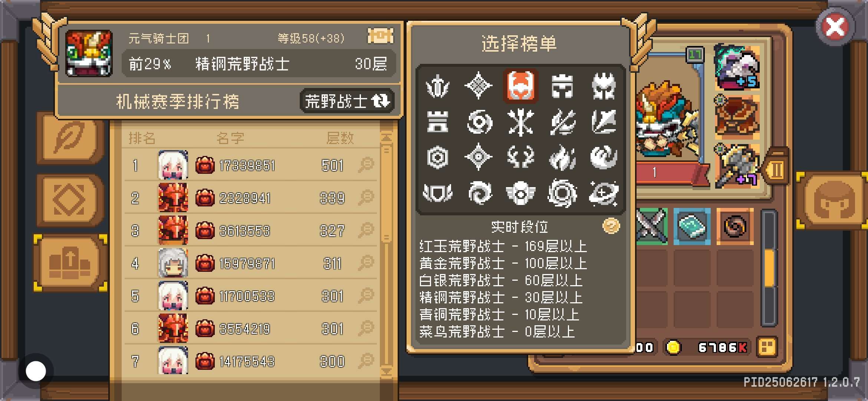868x401 pixels.
Task: Open the podium ranking tab
Action: (70, 263)
